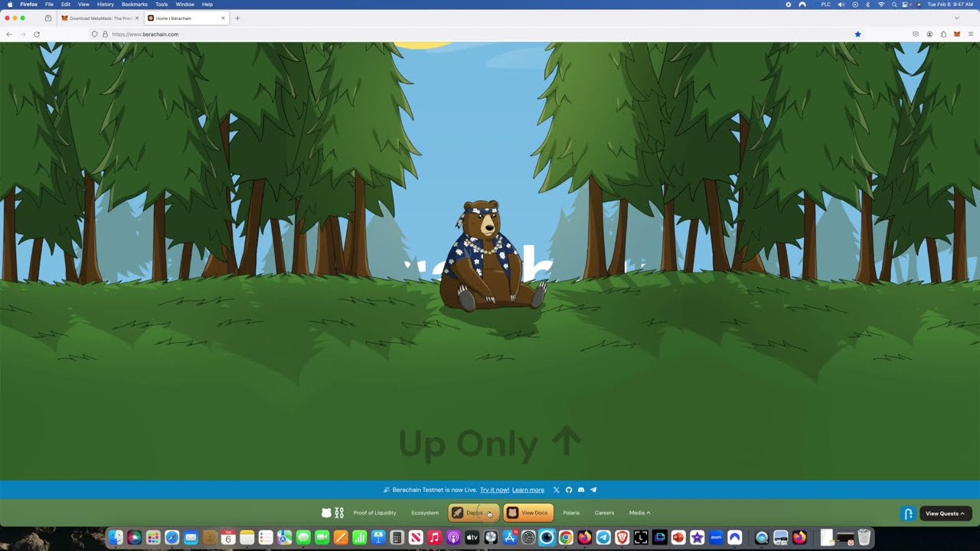
Task: Open Berachain Discord icon link
Action: (581, 490)
